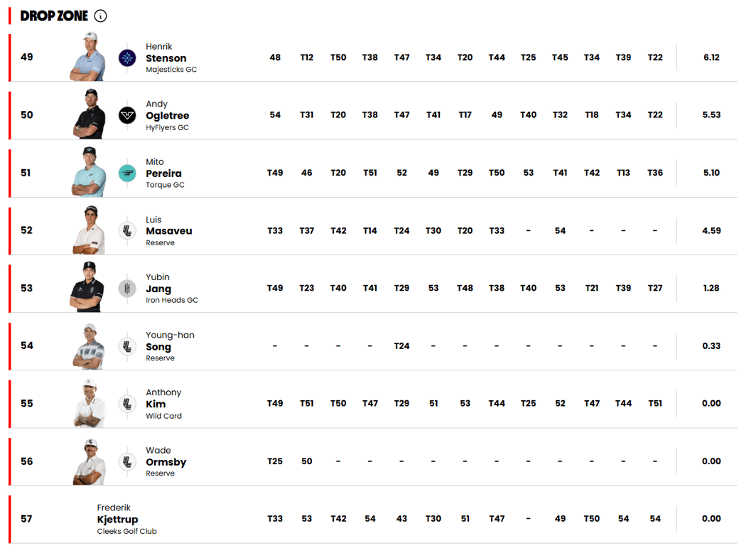This screenshot has height=546, width=756.
Task: Open Mito Pereira's player photo
Action: (x=89, y=172)
